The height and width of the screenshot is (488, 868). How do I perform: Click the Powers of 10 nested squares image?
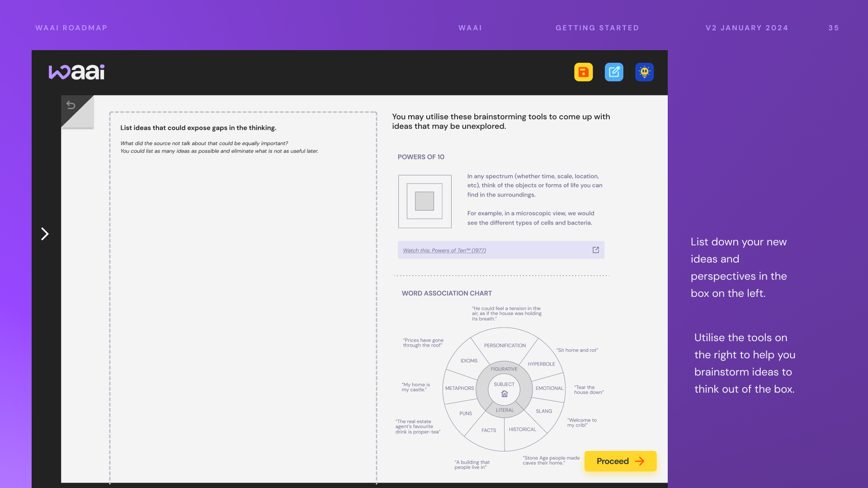click(x=425, y=202)
